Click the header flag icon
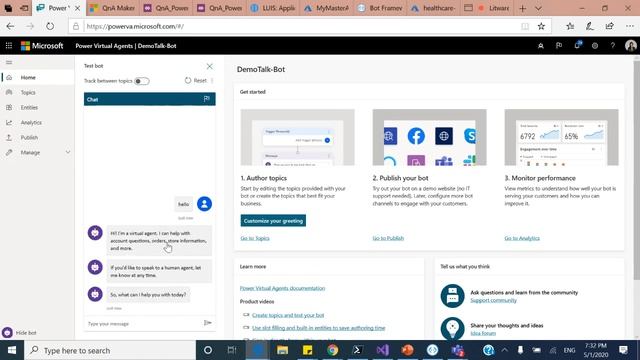640x360 pixels. (x=559, y=46)
